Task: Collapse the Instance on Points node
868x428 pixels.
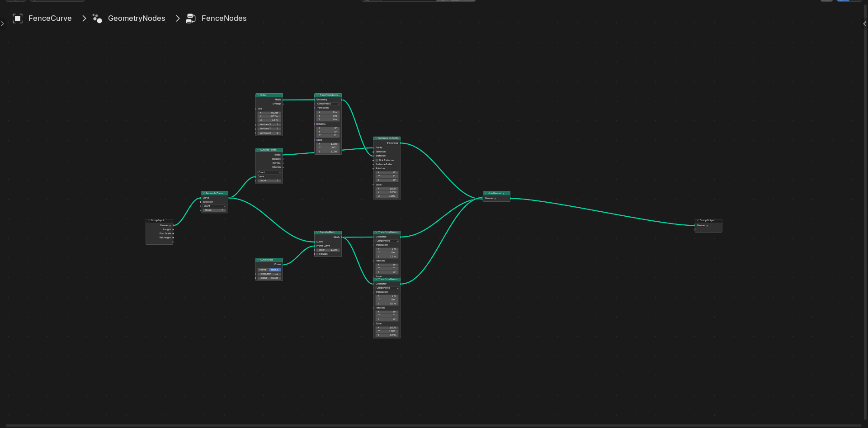Action: 376,138
